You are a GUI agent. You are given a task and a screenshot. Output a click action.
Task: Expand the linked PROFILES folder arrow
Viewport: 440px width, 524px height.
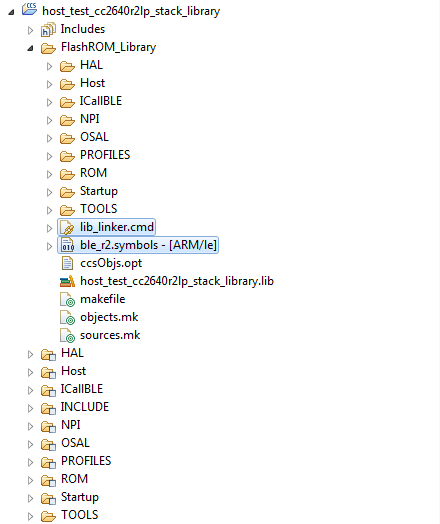click(30, 463)
